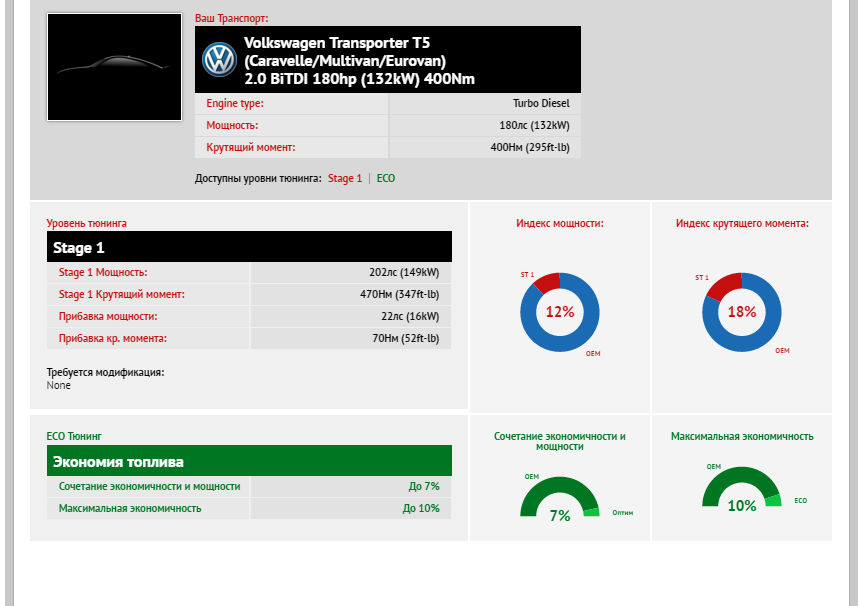Viewport: 858px width, 606px height.
Task: Open the Stage 1 link beside available tuning levels
Action: click(x=345, y=178)
